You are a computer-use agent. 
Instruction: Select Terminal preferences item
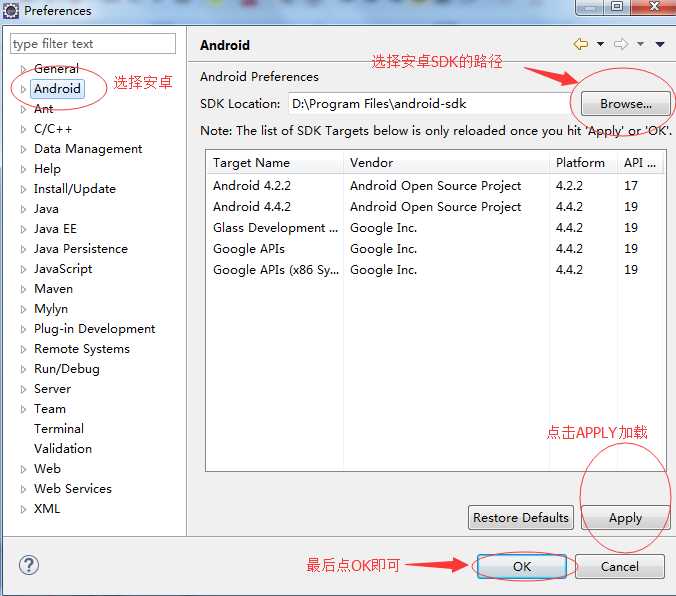click(59, 429)
